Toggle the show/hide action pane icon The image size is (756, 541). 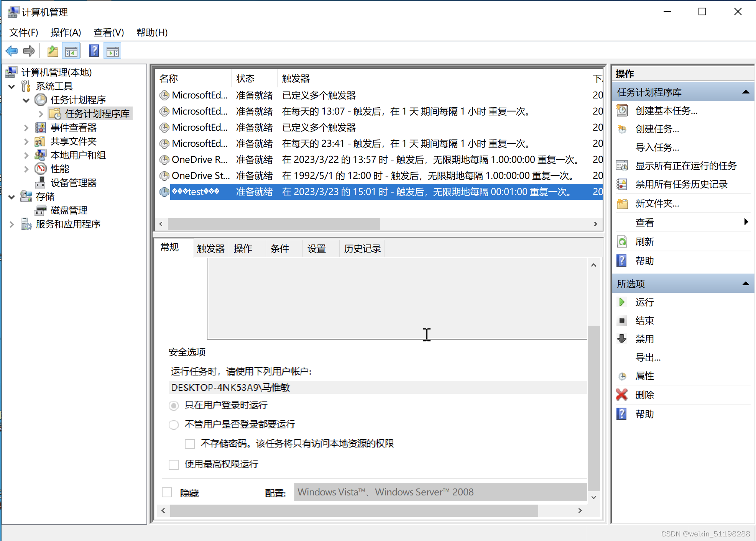click(113, 51)
